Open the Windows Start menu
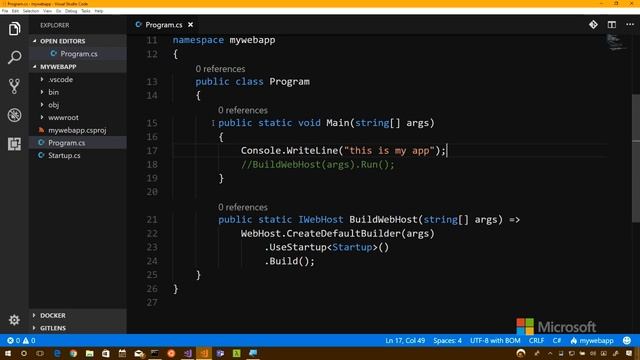The height and width of the screenshot is (360, 640). click(8, 353)
